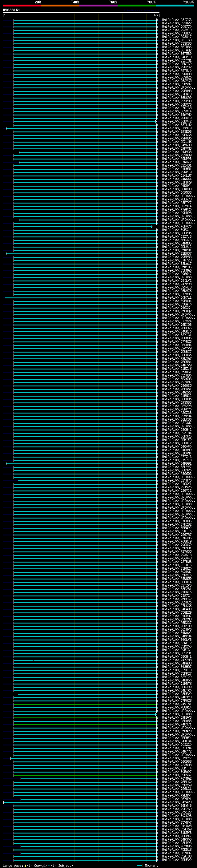Open hit UniRef100_O22431

pos(176,165)
